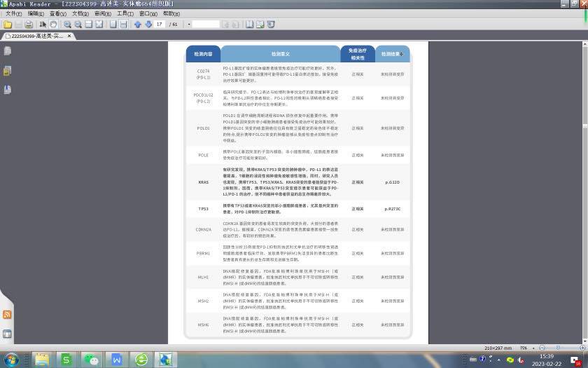Viewport: 588px width, 368px height.
Task: Click the Print icon in toolbar
Action: (29, 25)
